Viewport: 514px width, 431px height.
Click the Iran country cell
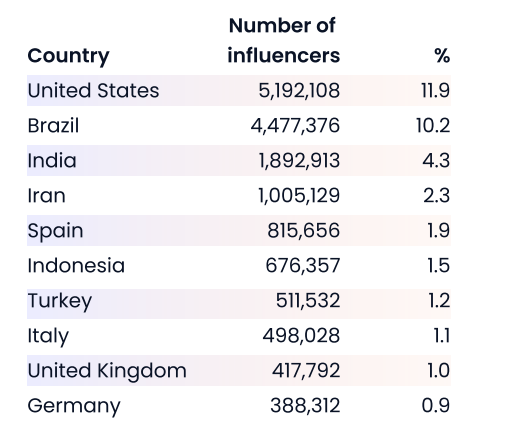(46, 196)
